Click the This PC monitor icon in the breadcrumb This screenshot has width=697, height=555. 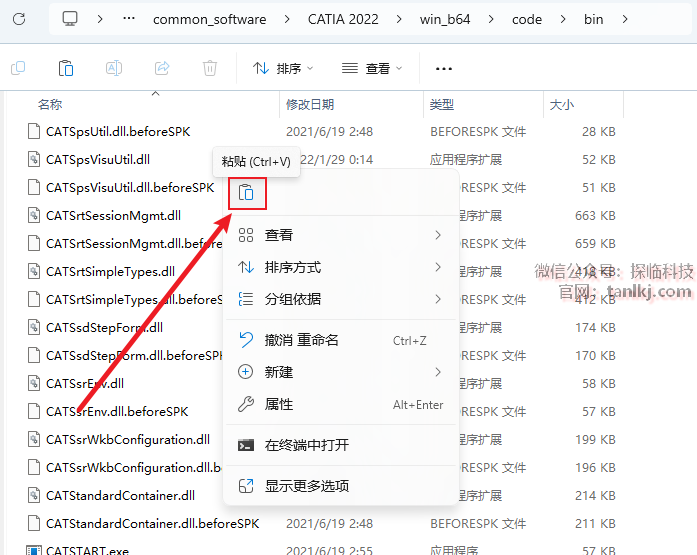click(70, 19)
